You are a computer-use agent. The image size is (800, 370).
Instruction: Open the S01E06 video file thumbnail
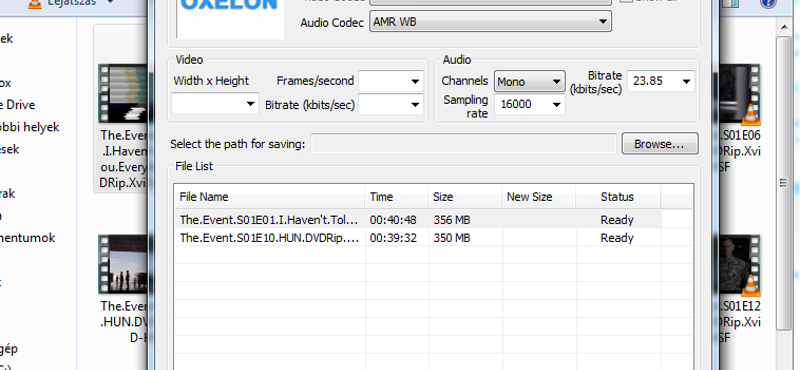[x=740, y=94]
